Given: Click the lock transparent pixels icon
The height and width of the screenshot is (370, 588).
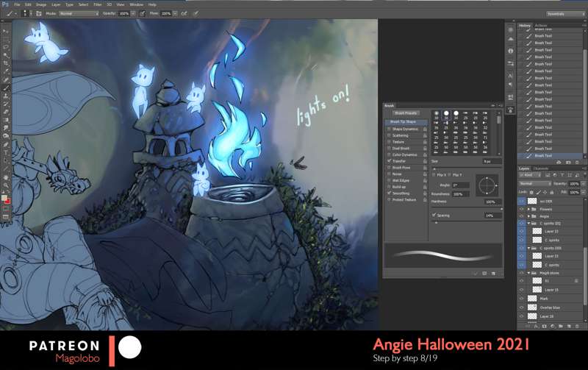Looking at the screenshot, I should (x=532, y=191).
